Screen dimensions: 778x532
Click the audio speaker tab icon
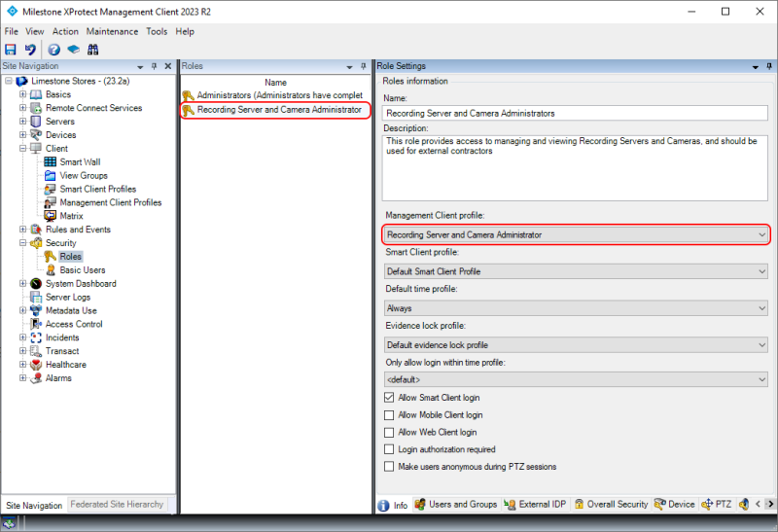pyautogui.click(x=744, y=504)
